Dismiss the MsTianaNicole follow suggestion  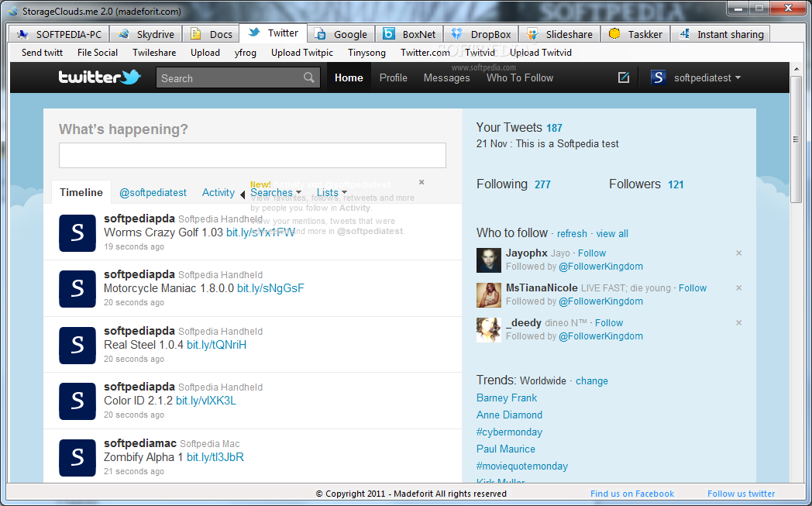coord(739,288)
